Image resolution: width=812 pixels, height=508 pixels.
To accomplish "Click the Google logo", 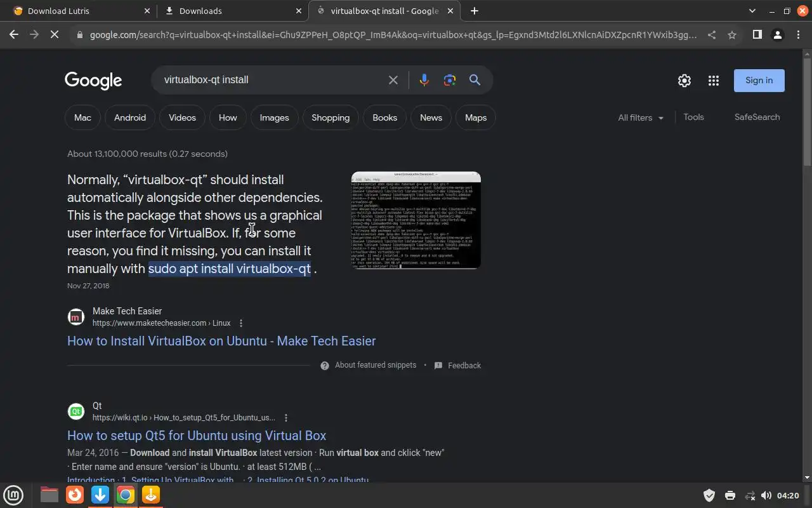I will pos(93,81).
